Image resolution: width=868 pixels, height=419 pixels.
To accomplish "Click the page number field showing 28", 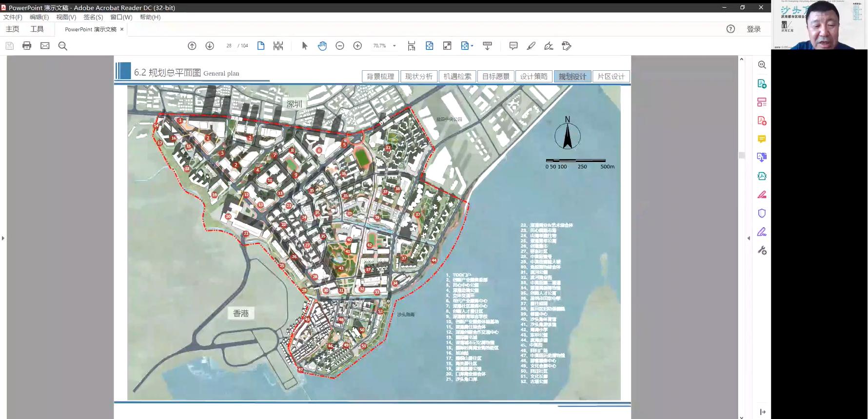I will click(x=229, y=46).
